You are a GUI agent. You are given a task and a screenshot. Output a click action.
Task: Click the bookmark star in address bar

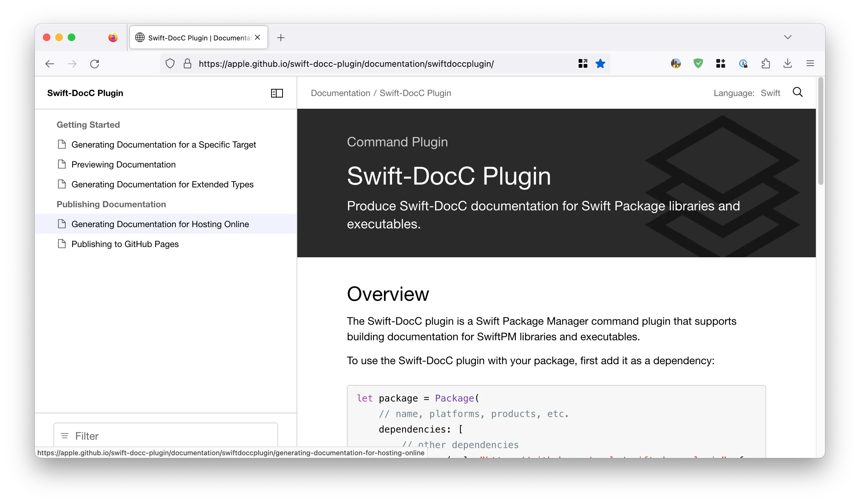click(x=600, y=64)
